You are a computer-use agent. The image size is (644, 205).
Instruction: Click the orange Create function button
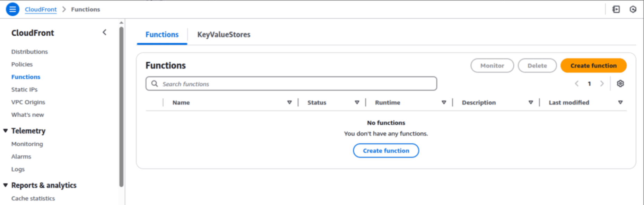click(x=593, y=65)
